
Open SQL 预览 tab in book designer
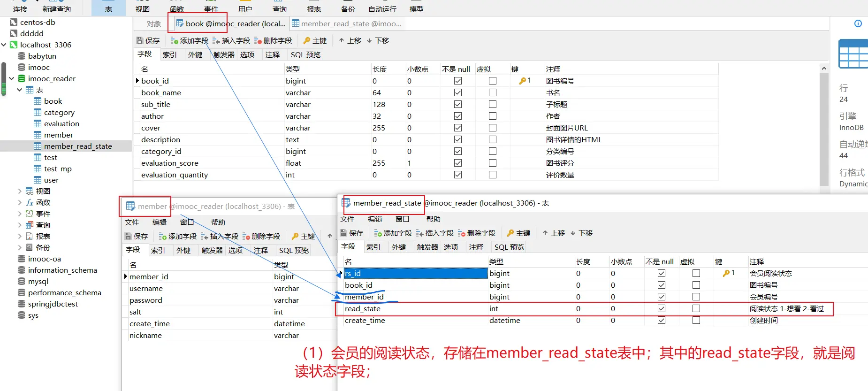[305, 54]
